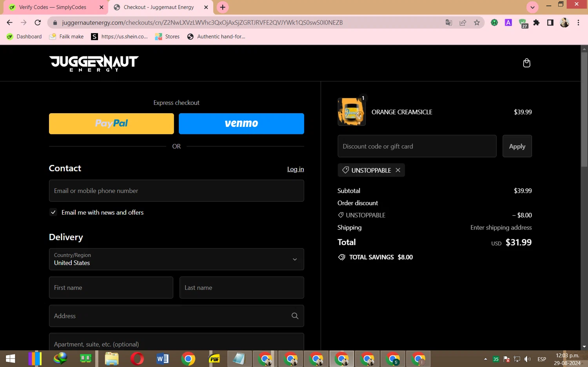Click the volume speaker tray icon
Image resolution: width=588 pixels, height=367 pixels.
coord(528,359)
